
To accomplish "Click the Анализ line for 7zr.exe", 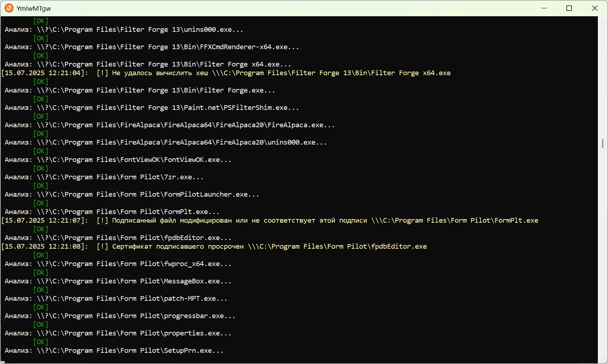I will coord(104,177).
